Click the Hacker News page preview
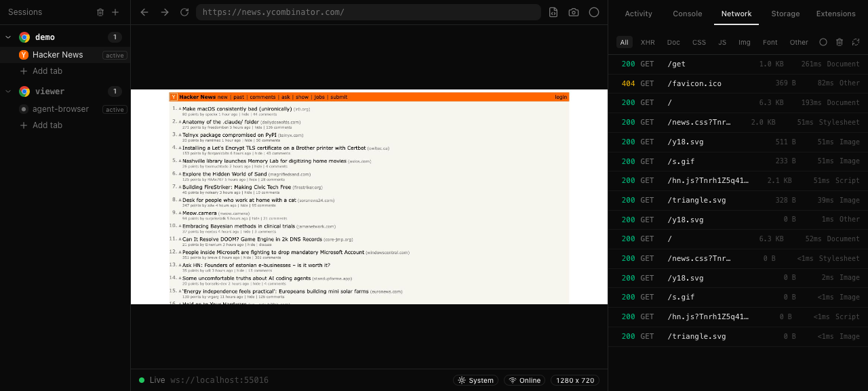 click(369, 197)
